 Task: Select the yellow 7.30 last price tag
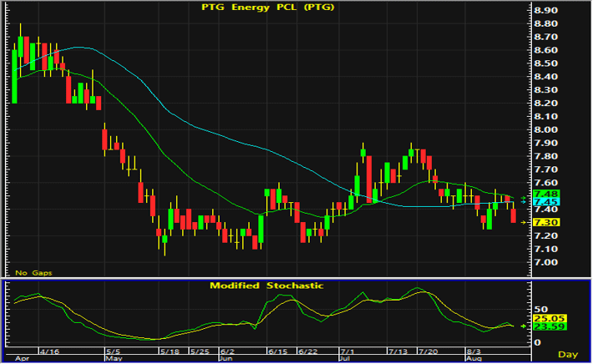pos(546,223)
